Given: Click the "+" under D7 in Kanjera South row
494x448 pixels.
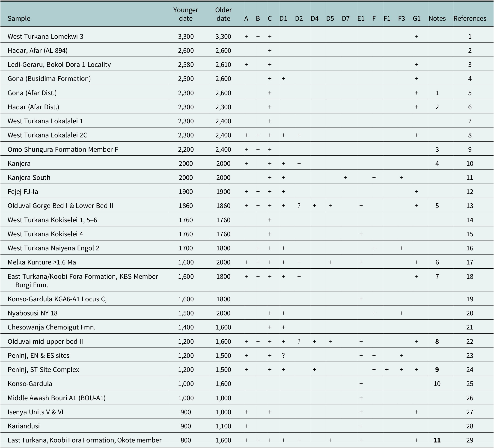Looking at the screenshot, I should coord(345,178).
